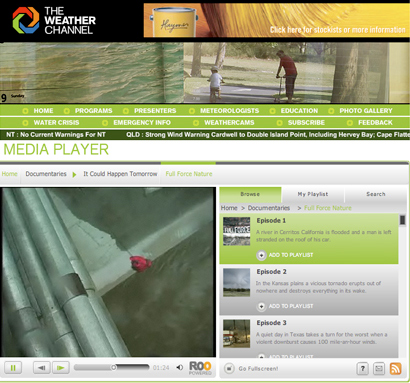Pause the video with the pause button
The width and height of the screenshot is (410, 383).
point(13,368)
